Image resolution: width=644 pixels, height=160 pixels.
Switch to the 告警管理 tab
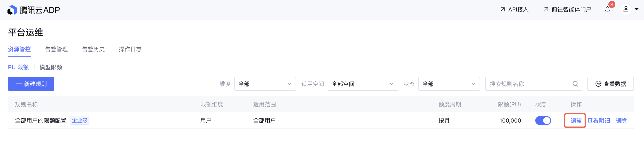pos(56,49)
